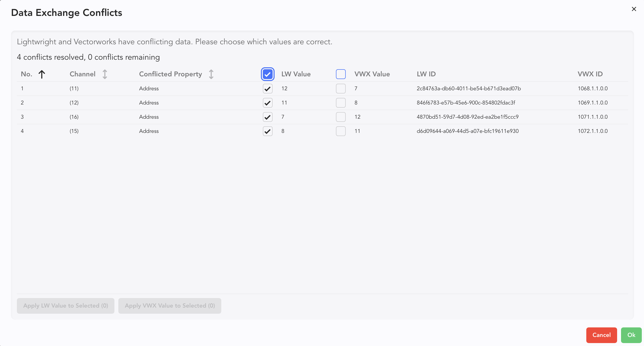
Task: Click the No. column sort arrow
Action: pyautogui.click(x=42, y=74)
